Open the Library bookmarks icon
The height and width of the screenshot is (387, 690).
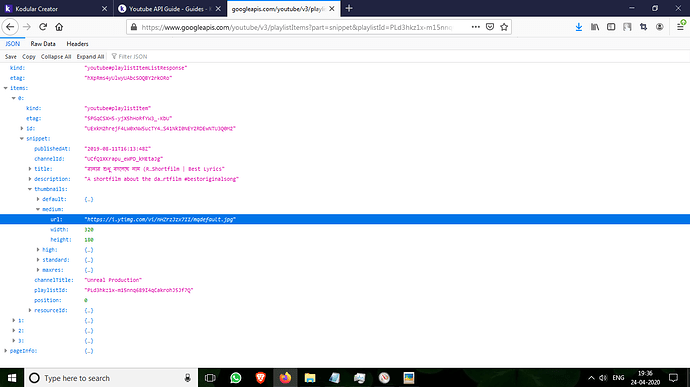click(595, 27)
